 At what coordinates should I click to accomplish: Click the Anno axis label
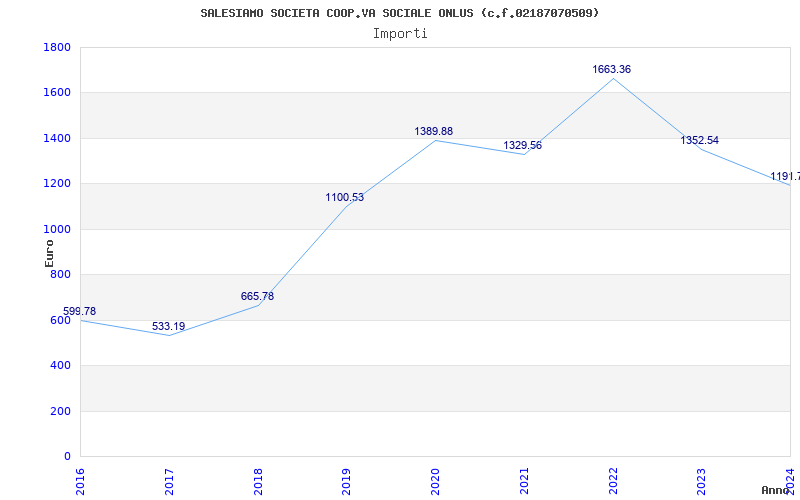click(x=776, y=490)
